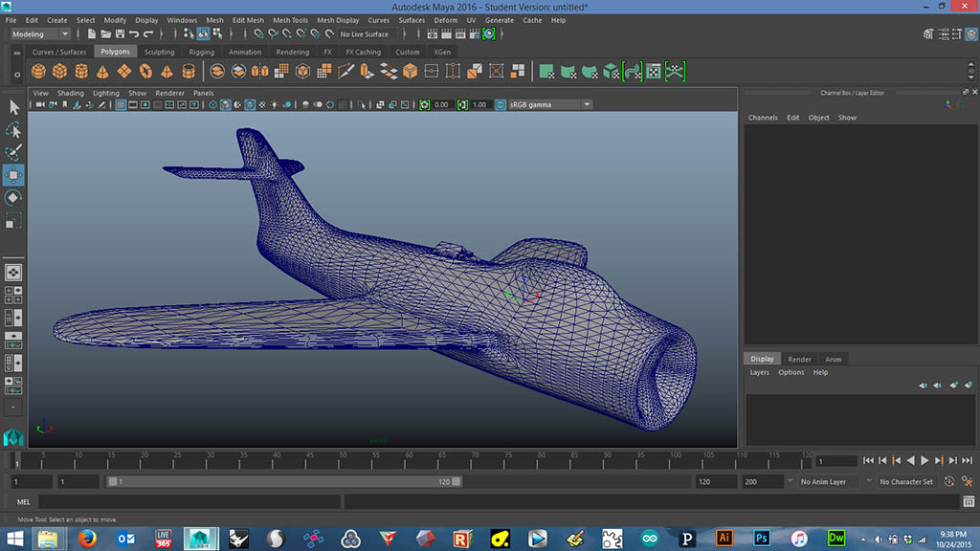This screenshot has width=980, height=551.
Task: Pick the Paint Selection tool
Action: pos(13,152)
